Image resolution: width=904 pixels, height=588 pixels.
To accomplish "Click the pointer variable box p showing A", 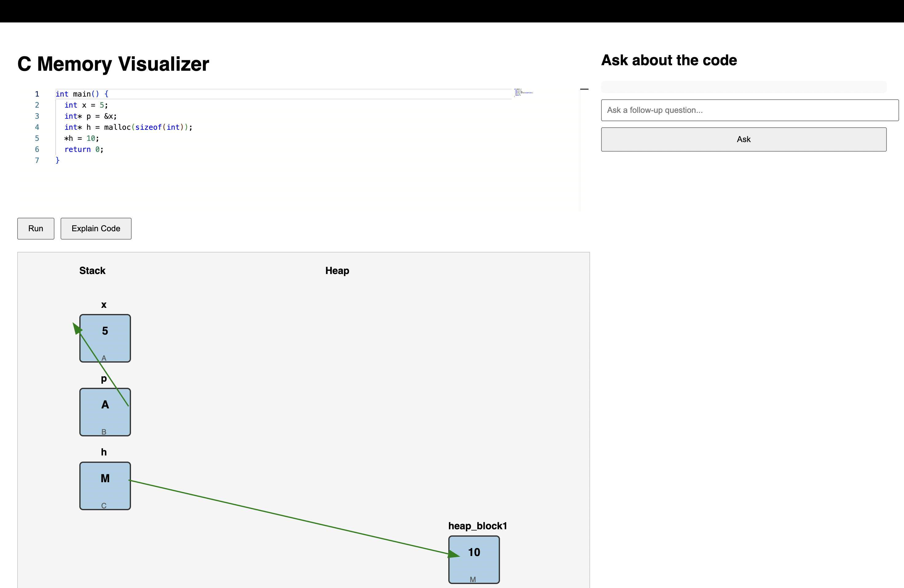I will 105,412.
